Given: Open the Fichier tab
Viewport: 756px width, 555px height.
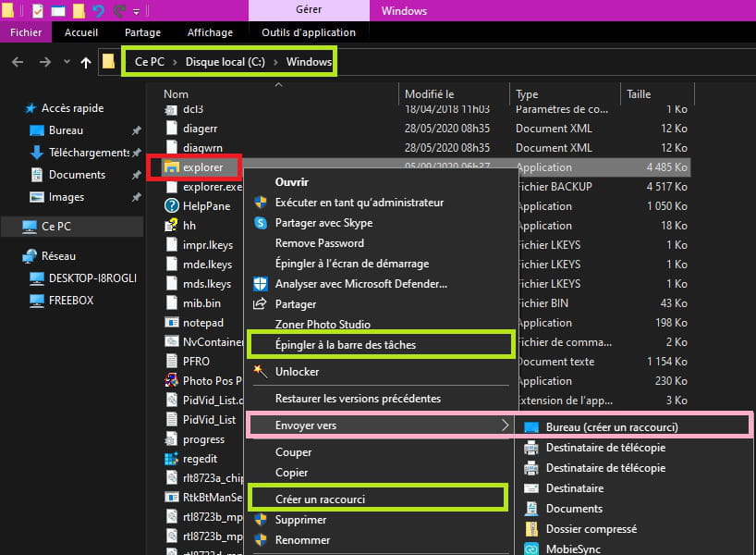Looking at the screenshot, I should tap(26, 32).
